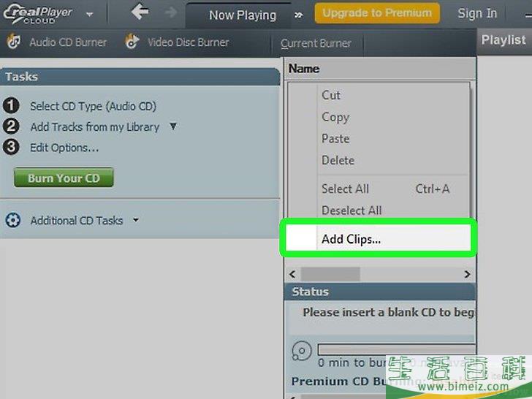Show more tabs with double chevron
The height and width of the screenshot is (399, 532).
[299, 15]
